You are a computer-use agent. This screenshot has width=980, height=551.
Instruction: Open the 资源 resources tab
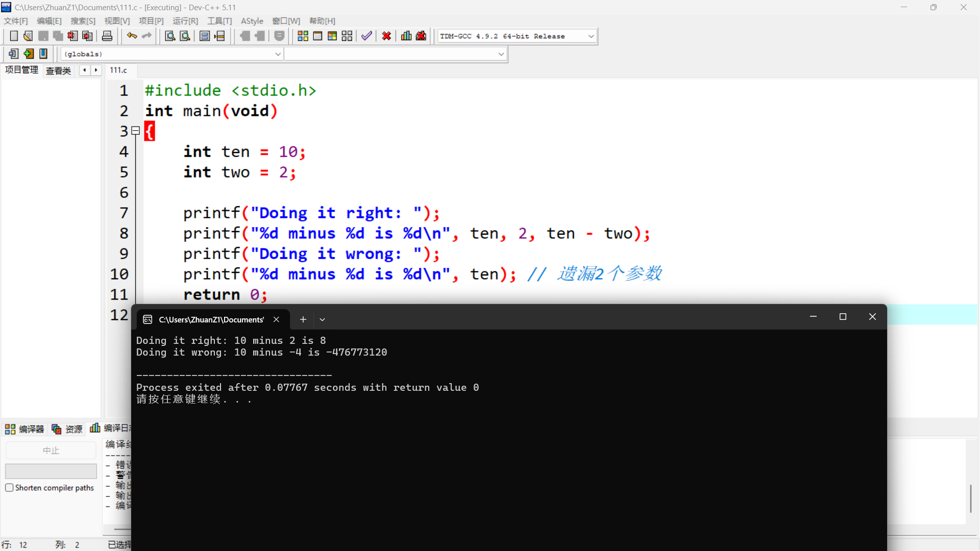pos(67,429)
